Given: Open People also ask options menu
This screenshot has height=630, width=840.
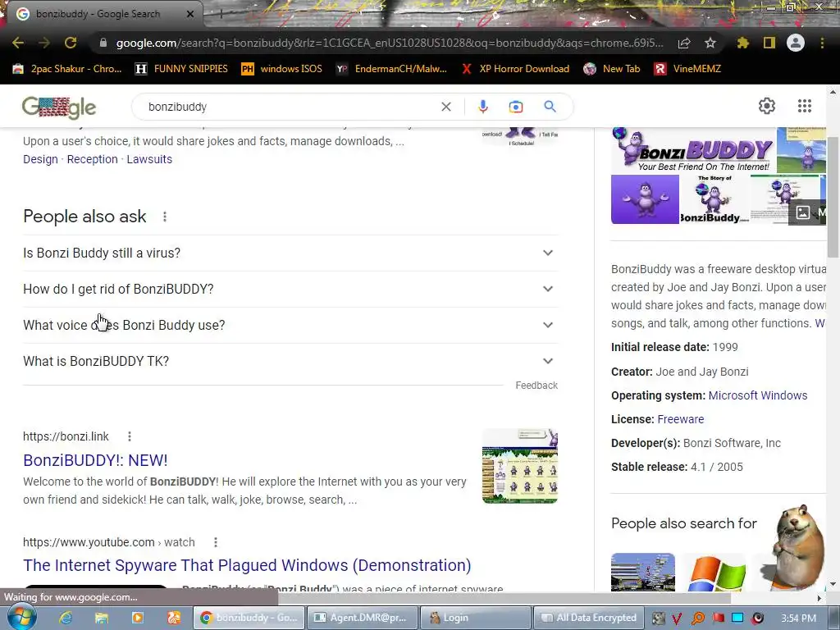Looking at the screenshot, I should point(164,217).
